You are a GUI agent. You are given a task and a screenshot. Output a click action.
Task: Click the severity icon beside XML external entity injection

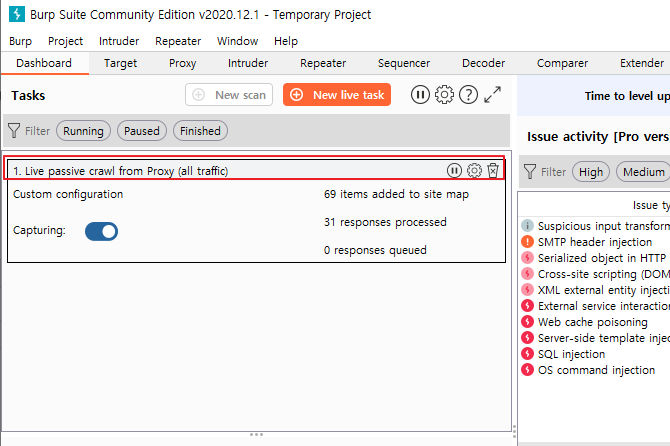tap(527, 290)
